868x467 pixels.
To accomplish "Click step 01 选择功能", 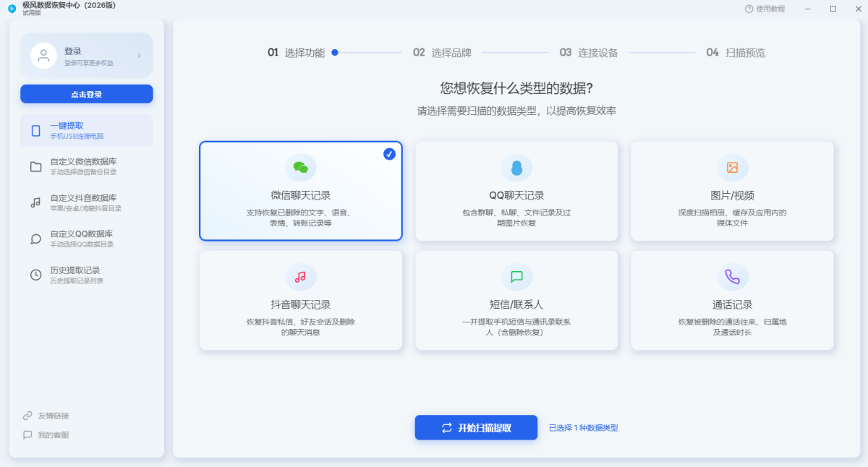I will point(296,53).
